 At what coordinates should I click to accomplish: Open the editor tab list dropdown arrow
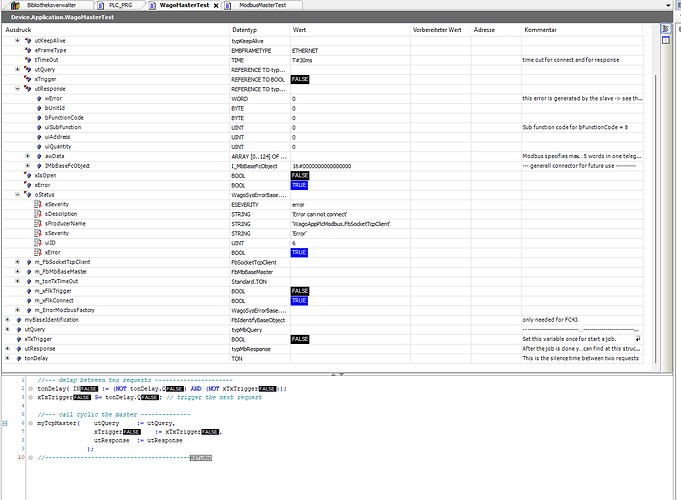[x=668, y=5]
